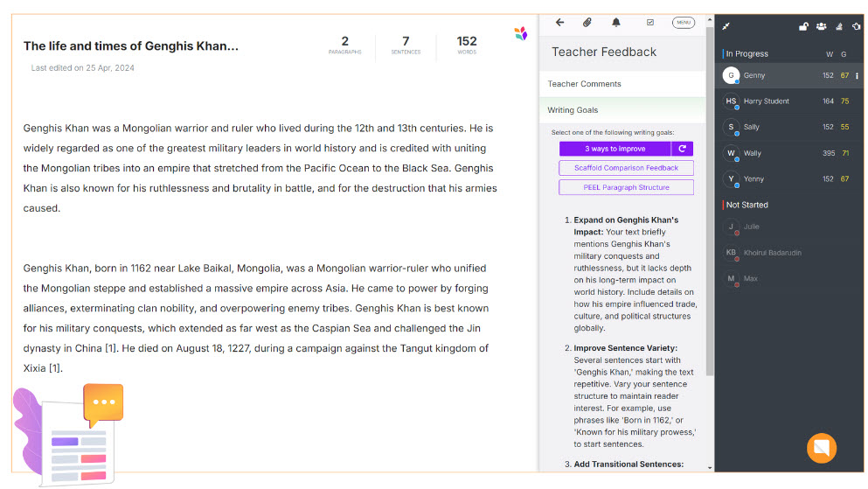
Task: Click the back arrow in feedback panel
Action: coord(559,23)
